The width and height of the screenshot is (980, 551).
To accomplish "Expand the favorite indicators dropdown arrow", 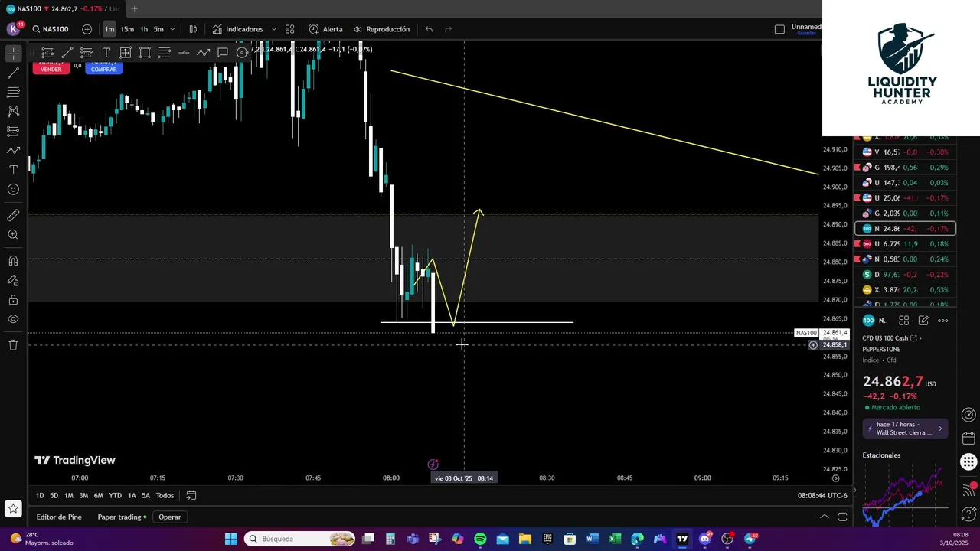I will pyautogui.click(x=273, y=29).
